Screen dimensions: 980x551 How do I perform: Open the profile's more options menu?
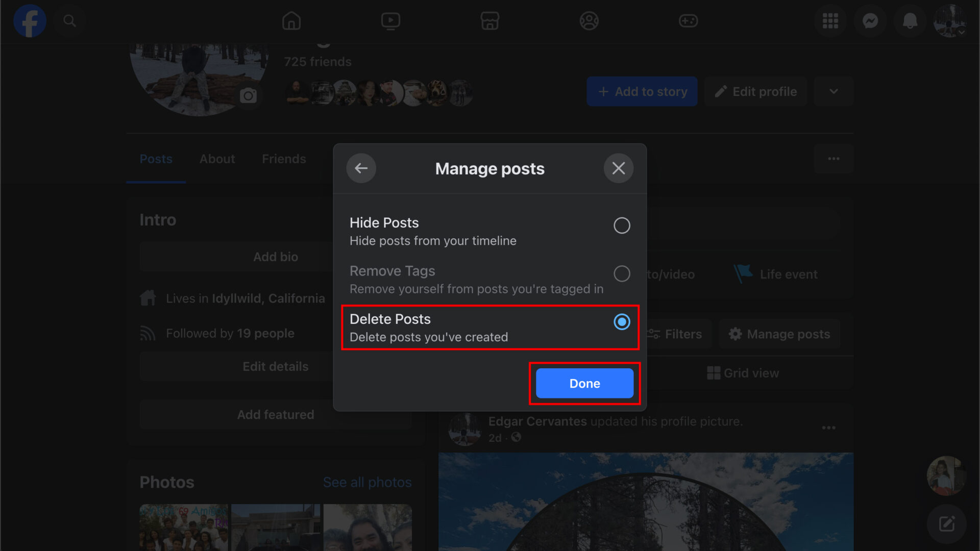834,159
